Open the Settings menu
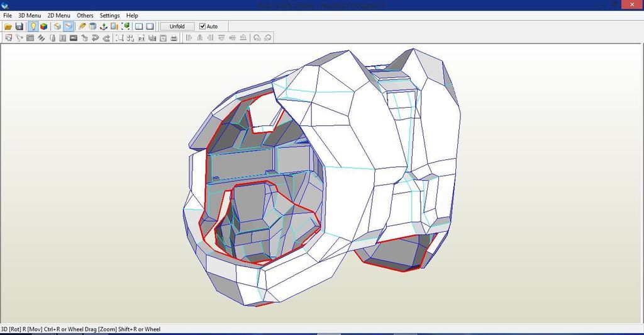Screen dimensions: 644x335 click(x=109, y=15)
